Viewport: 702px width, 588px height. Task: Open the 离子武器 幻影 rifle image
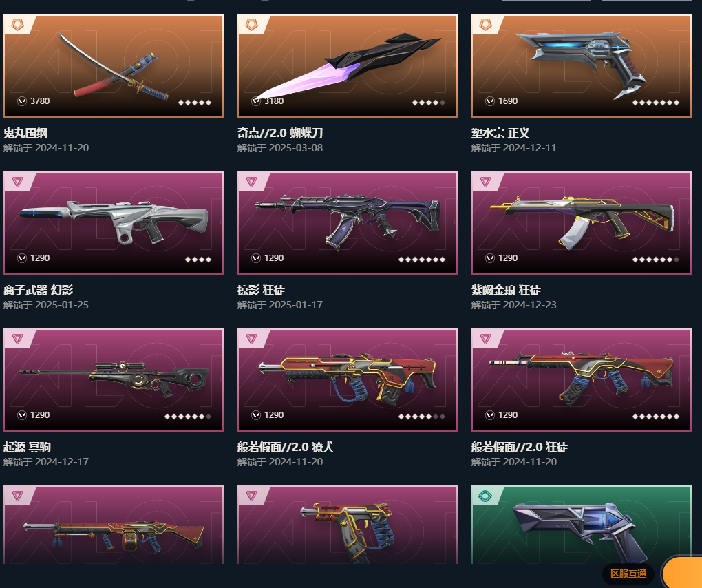[114, 222]
